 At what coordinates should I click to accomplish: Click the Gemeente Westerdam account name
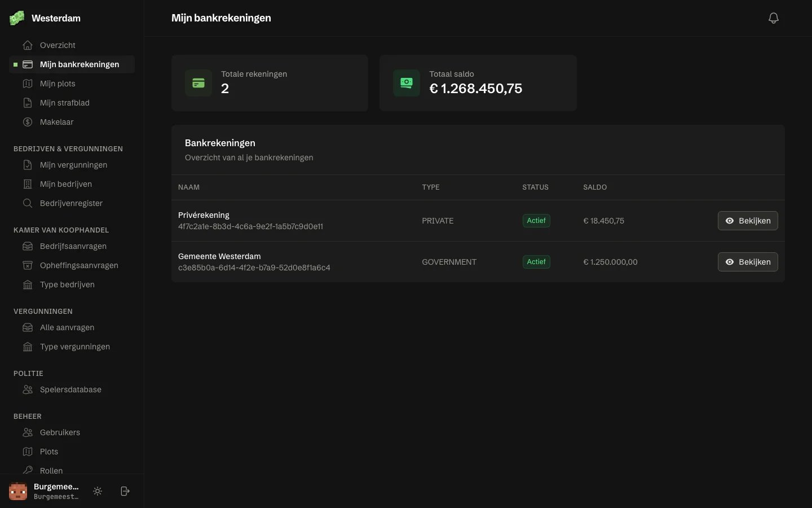pyautogui.click(x=219, y=256)
